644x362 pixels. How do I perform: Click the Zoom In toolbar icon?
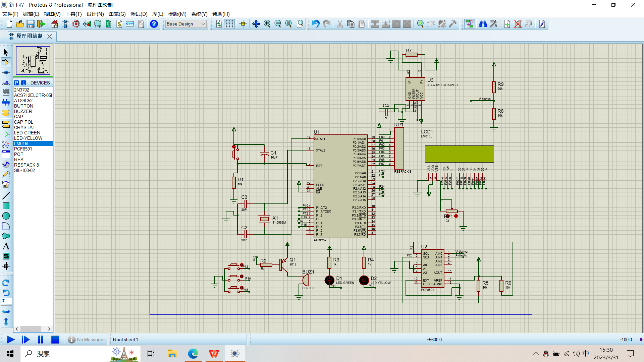coord(267,24)
